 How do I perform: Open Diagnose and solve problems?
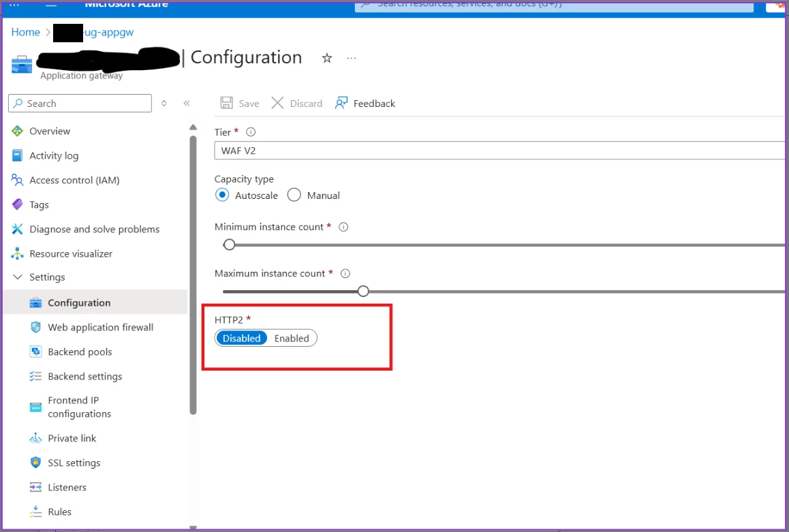pyautogui.click(x=95, y=230)
